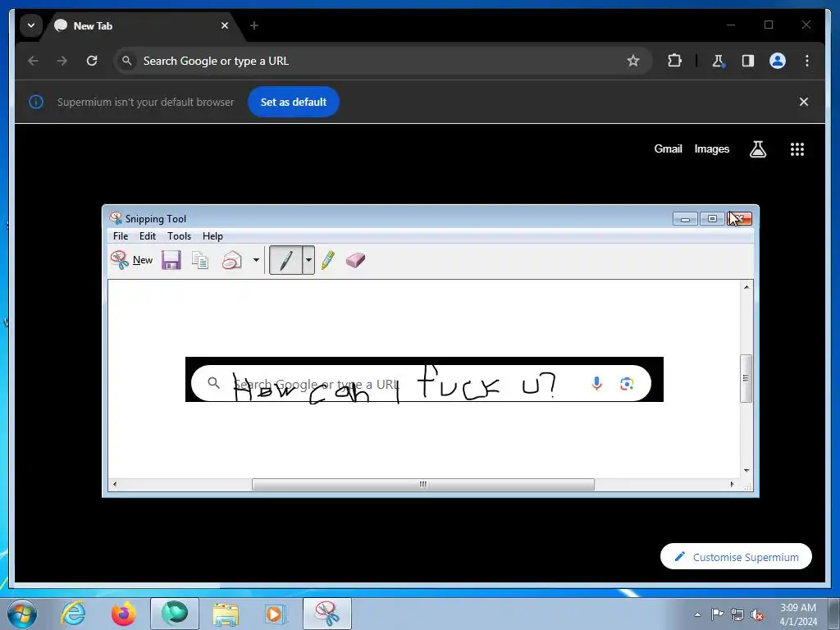Image resolution: width=840 pixels, height=630 pixels.
Task: Click Set as default browser button
Action: pyautogui.click(x=294, y=102)
